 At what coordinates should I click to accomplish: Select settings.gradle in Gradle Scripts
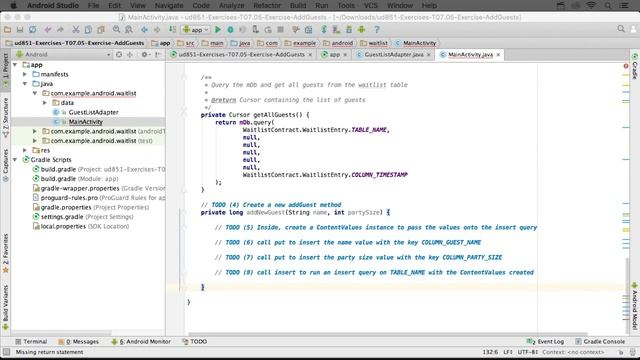83,217
